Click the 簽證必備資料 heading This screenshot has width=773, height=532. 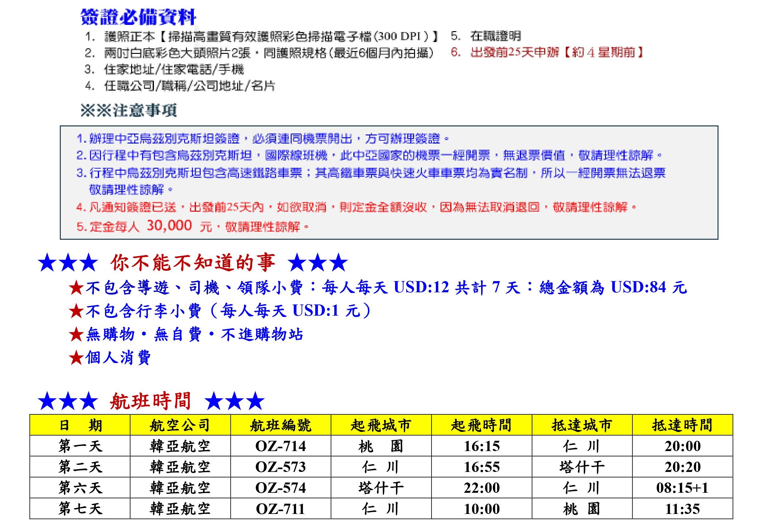coord(138,17)
